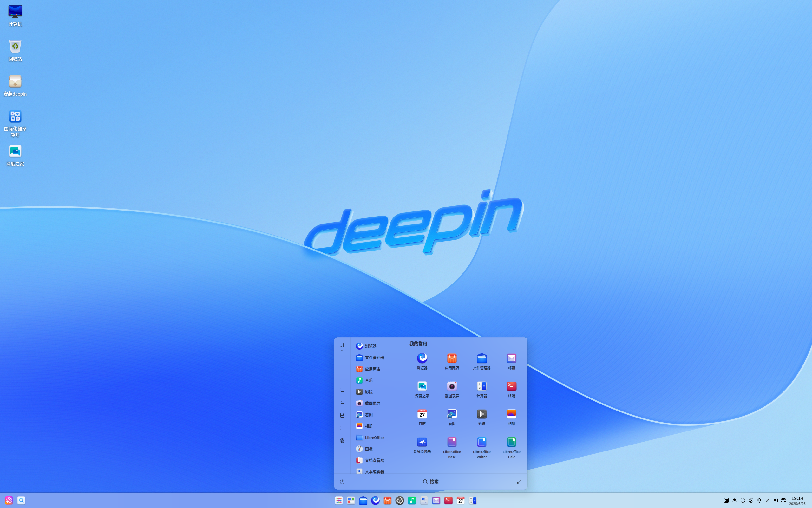Open multitasking view from the dock
The height and width of the screenshot is (508, 812).
[351, 500]
